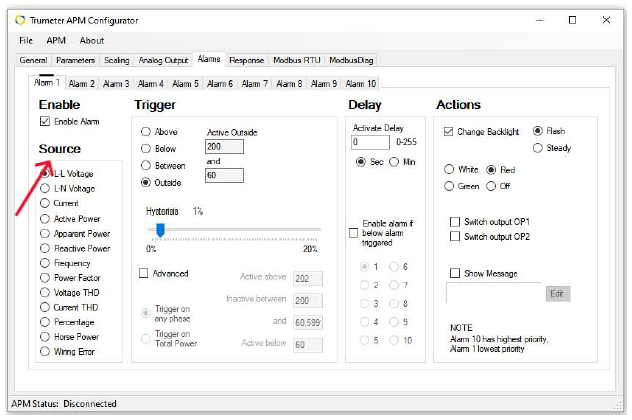Select the Alarm 3 sub-tab
The height and width of the screenshot is (420, 632).
click(116, 83)
